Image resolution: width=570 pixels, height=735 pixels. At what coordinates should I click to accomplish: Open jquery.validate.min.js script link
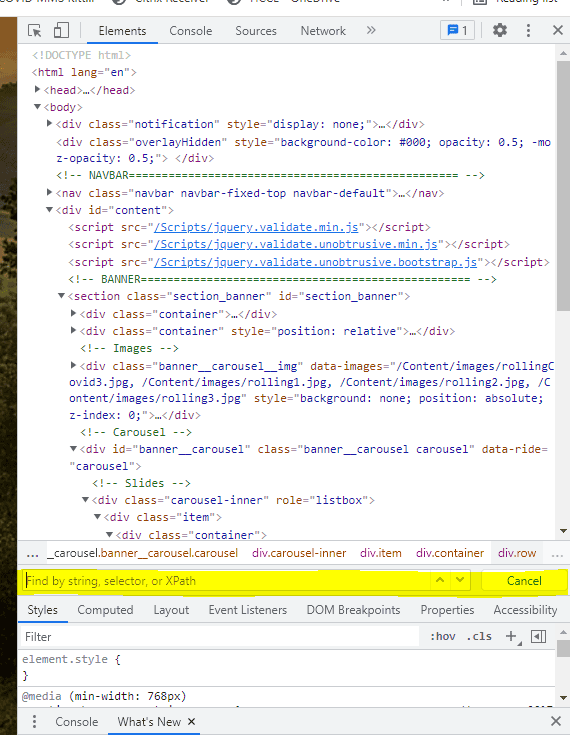(x=256, y=227)
